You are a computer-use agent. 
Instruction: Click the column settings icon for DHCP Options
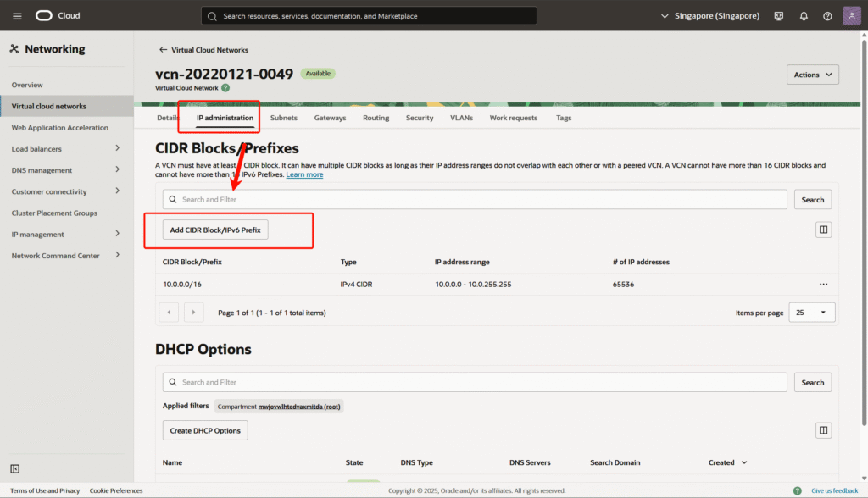click(823, 430)
